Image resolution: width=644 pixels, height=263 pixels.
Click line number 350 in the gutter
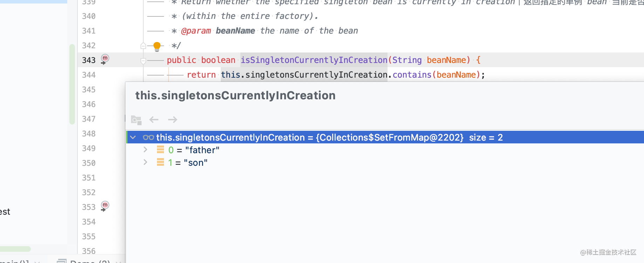click(89, 163)
